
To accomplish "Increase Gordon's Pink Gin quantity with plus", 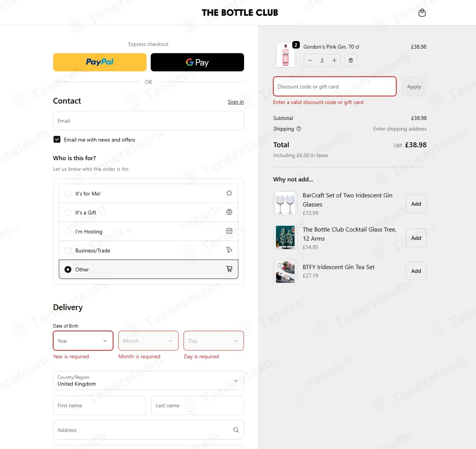I will (334, 60).
